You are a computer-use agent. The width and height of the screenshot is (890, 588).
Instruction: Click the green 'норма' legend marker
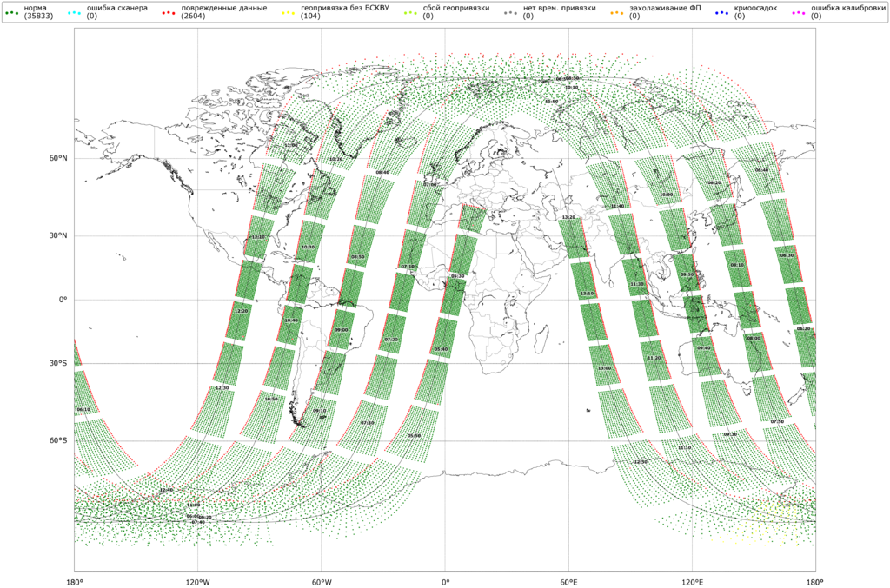pos(12,8)
